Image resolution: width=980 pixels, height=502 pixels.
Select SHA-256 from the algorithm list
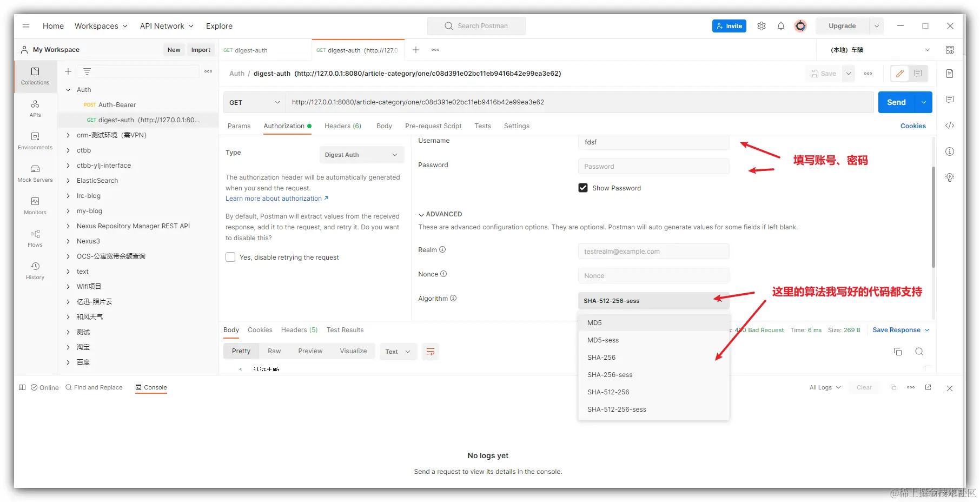[654, 358]
